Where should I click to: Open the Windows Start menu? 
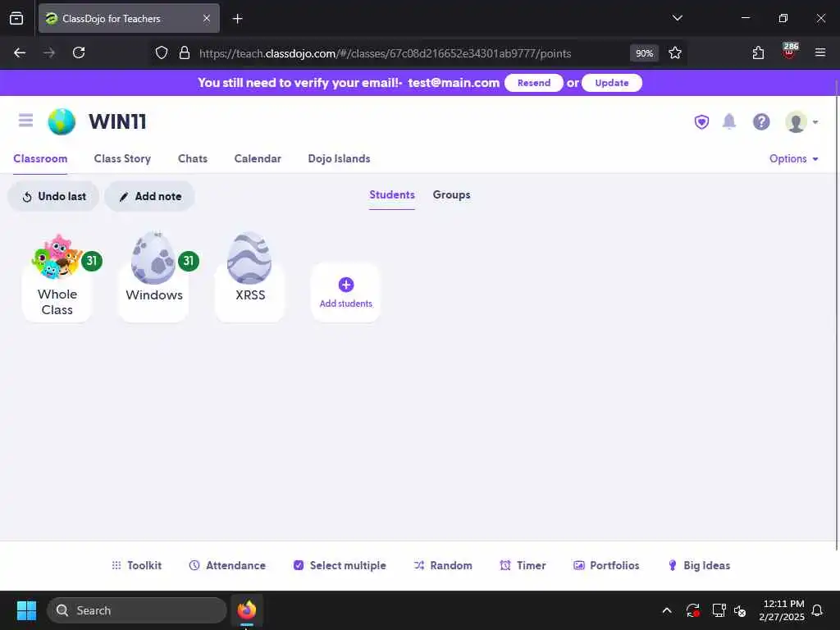tap(26, 610)
